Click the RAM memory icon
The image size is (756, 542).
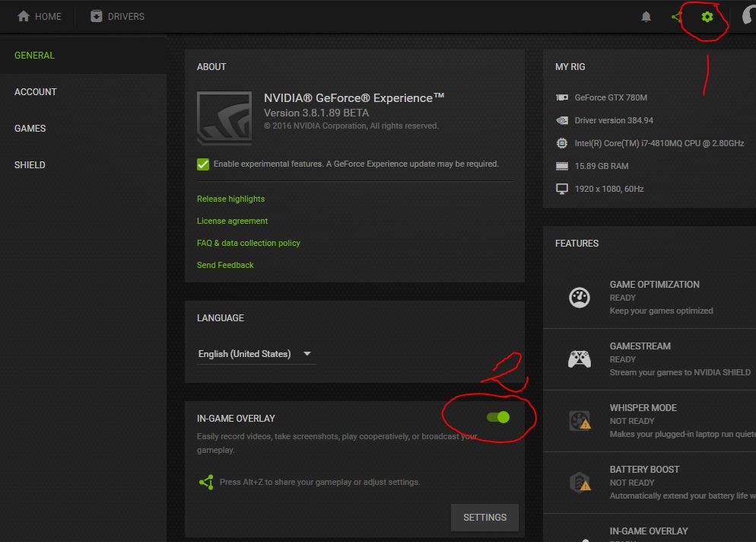pyautogui.click(x=562, y=166)
